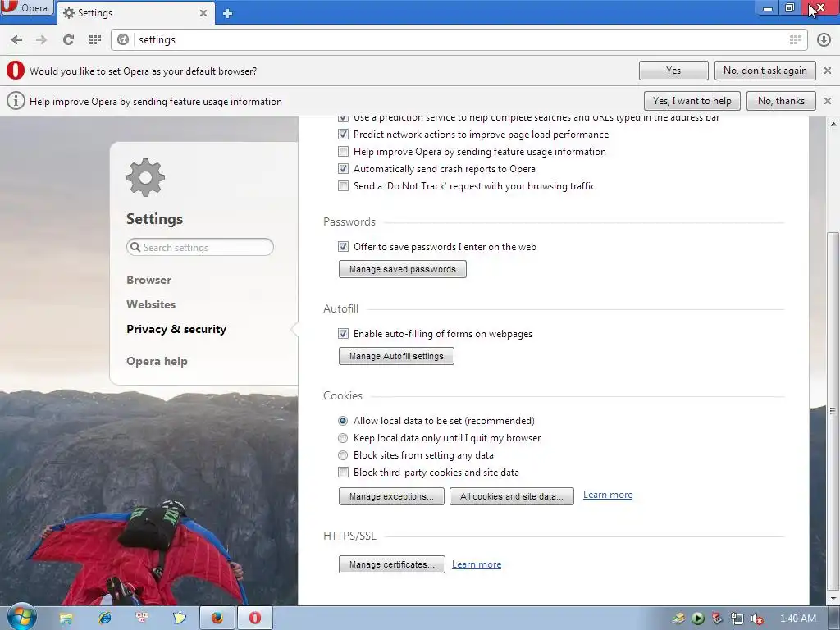Select Block sites from setting any data
This screenshot has width=840, height=630.
[343, 455]
